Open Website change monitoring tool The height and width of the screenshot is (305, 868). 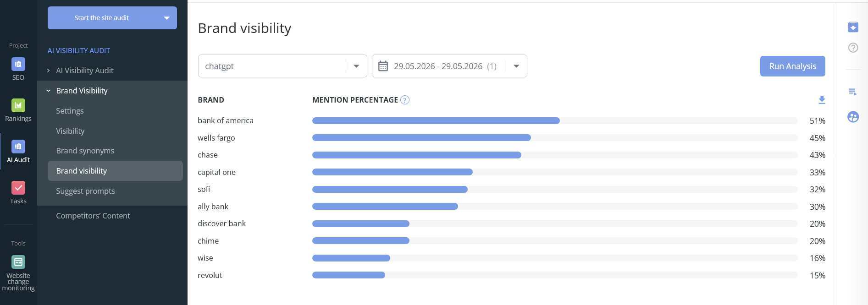(18, 262)
